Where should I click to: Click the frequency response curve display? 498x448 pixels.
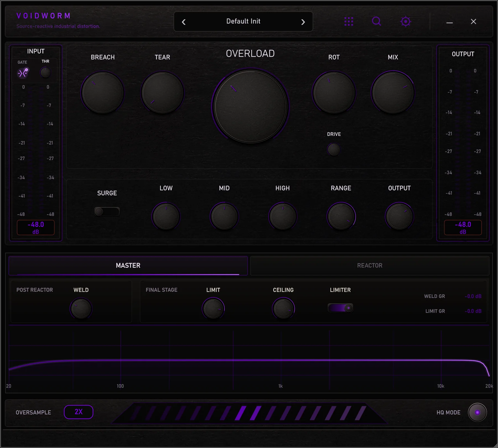[x=249, y=358]
